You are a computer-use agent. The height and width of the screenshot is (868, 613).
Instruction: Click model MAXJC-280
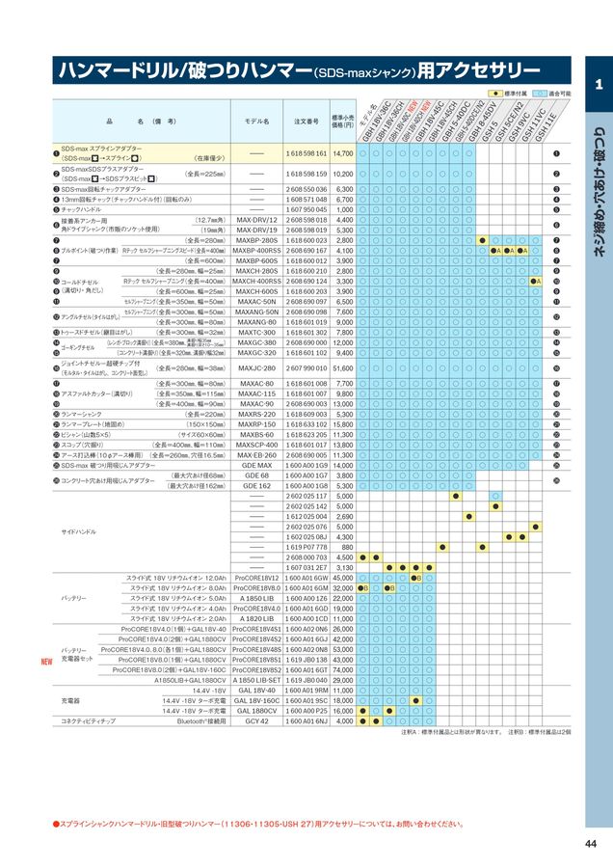[x=256, y=368]
